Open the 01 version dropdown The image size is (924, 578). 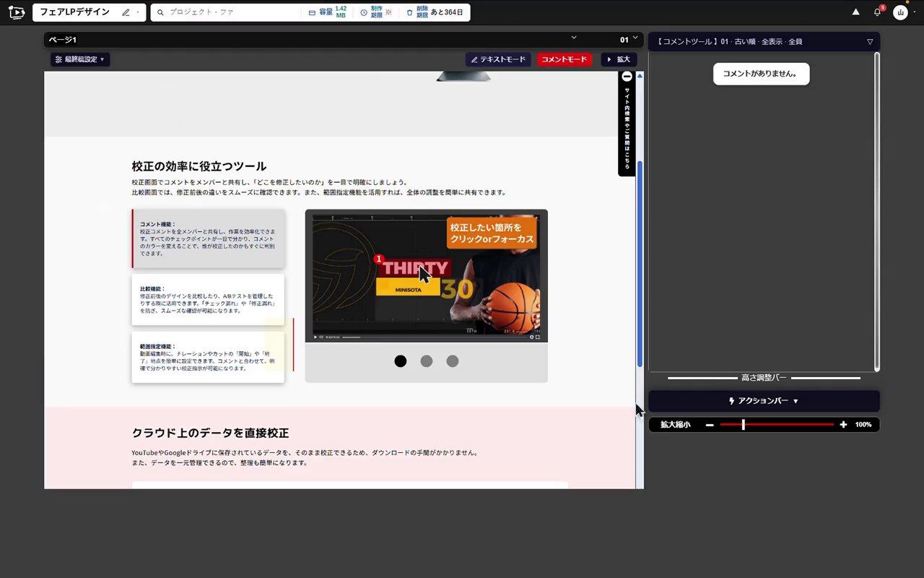click(x=629, y=39)
